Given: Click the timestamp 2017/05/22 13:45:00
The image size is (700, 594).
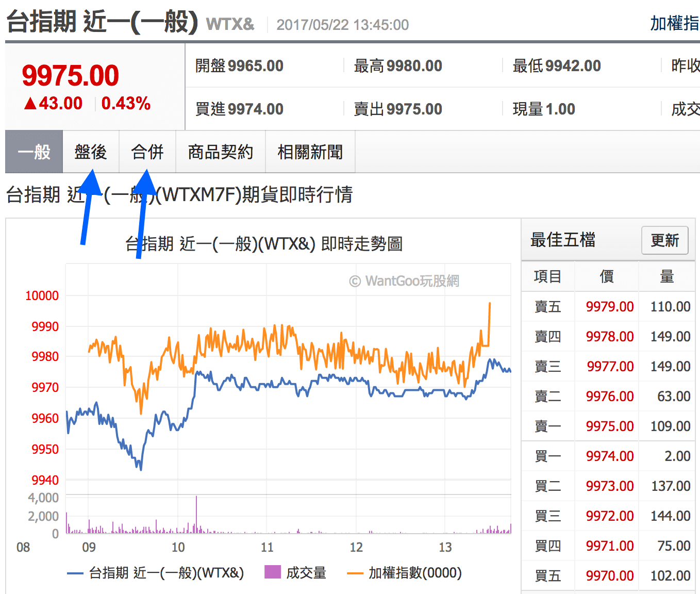Looking at the screenshot, I should (343, 25).
